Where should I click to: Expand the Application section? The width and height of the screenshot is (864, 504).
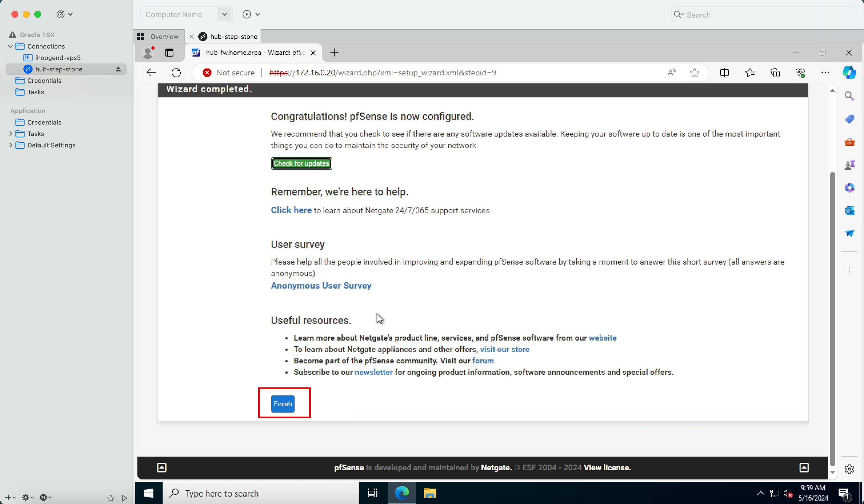pos(28,110)
